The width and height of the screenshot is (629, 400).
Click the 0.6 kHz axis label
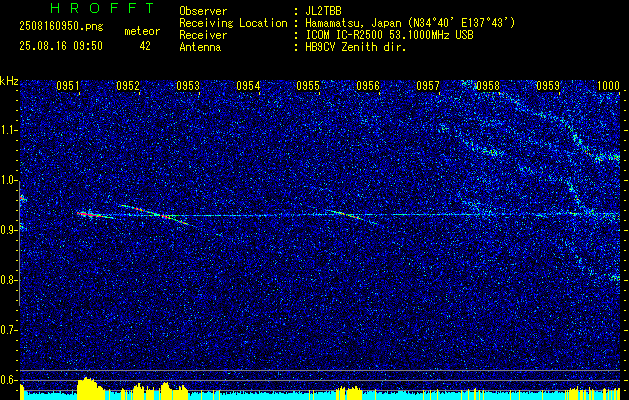(9, 380)
